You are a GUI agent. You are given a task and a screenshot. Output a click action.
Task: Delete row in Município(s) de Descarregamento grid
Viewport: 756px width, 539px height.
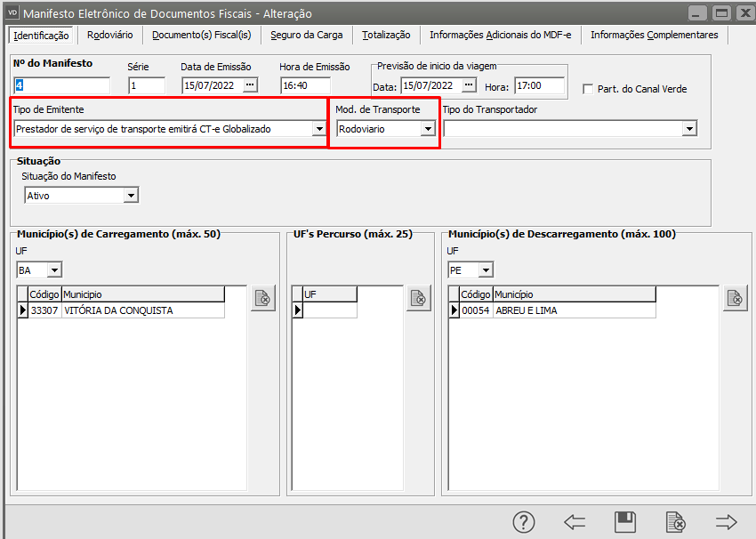[x=735, y=299]
